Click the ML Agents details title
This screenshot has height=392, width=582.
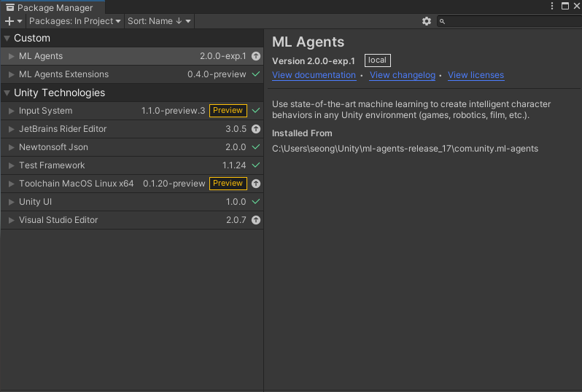click(308, 42)
